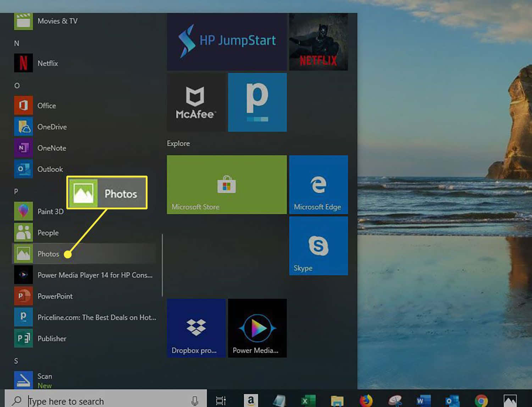532x407 pixels.
Task: Open the Netflix live tile
Action: 318,42
